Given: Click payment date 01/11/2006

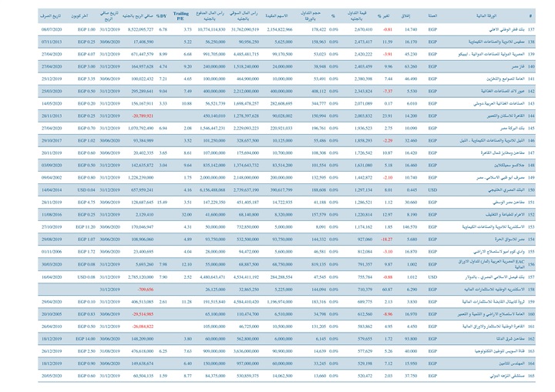Looking at the screenshot, I should click(x=52, y=253).
